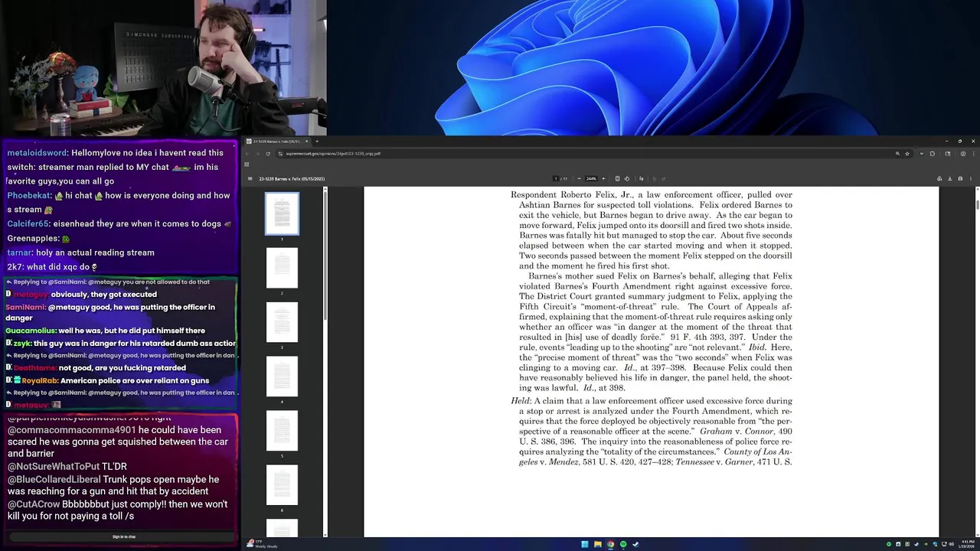The width and height of the screenshot is (980, 551).
Task: Click username RoyalRab in chat
Action: 39,380
